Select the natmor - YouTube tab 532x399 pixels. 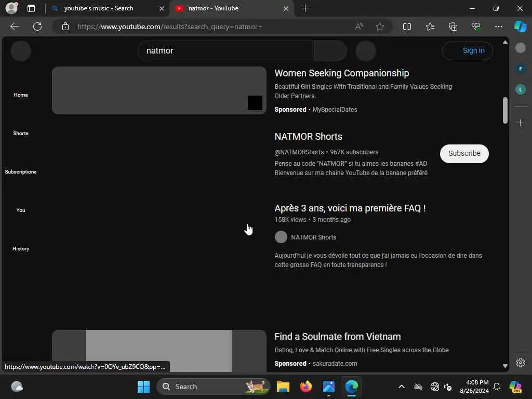(213, 8)
